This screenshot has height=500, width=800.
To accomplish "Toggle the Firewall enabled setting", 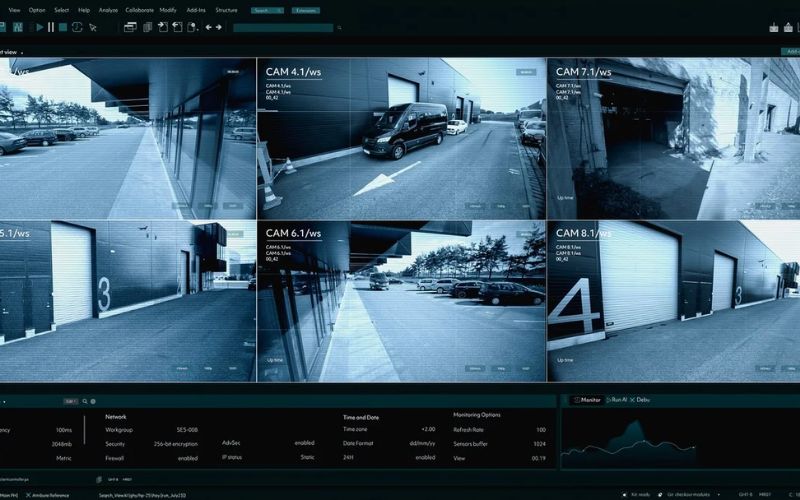I will coord(187,457).
